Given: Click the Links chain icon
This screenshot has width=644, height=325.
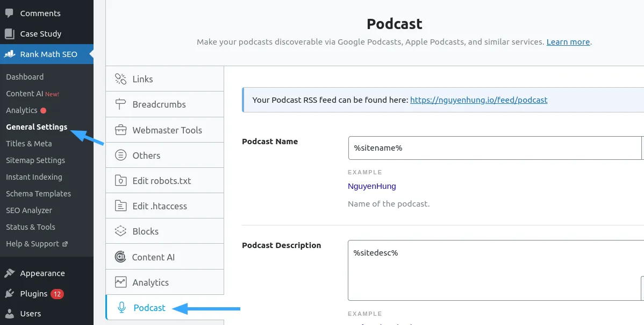Looking at the screenshot, I should [x=120, y=79].
